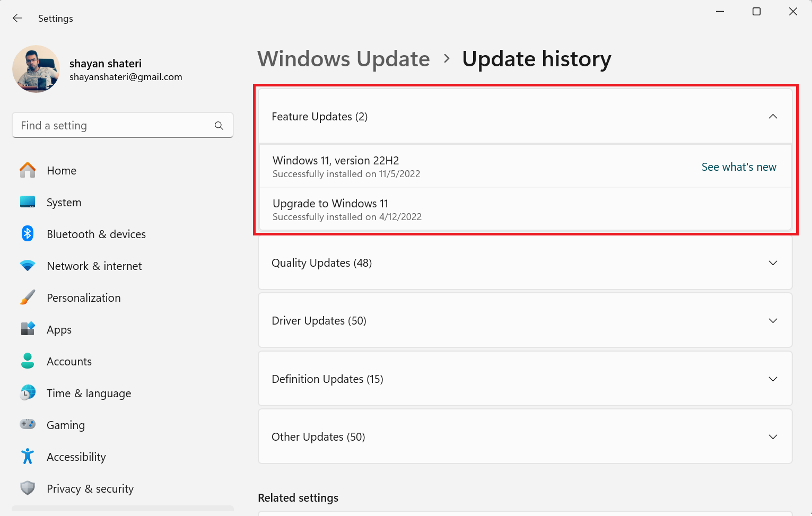Click the Time & language globe icon
The height and width of the screenshot is (516, 812).
[28, 393]
